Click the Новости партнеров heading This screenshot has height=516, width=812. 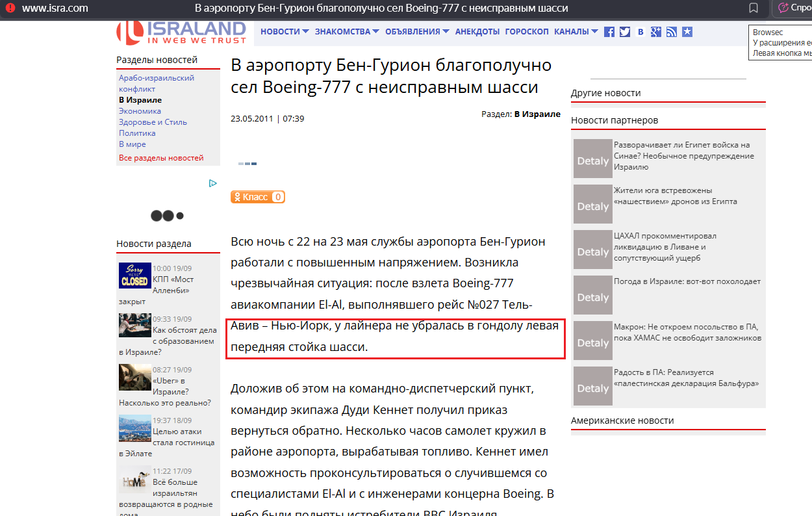tap(615, 120)
